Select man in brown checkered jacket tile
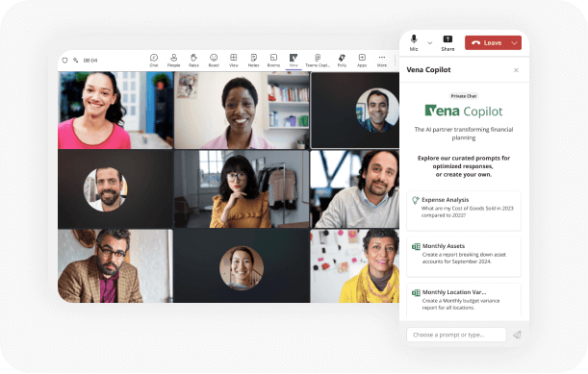 point(115,266)
